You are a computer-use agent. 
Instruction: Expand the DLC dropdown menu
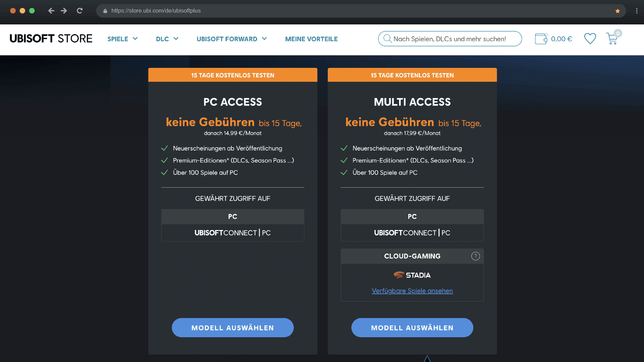167,39
